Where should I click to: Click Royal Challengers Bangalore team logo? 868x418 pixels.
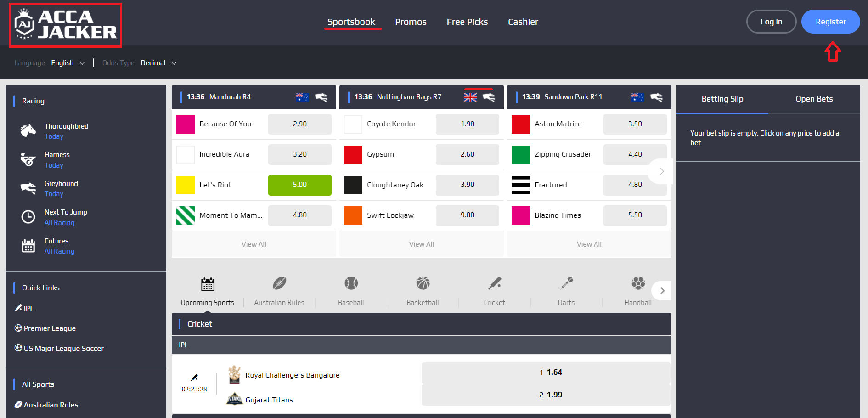(x=235, y=374)
